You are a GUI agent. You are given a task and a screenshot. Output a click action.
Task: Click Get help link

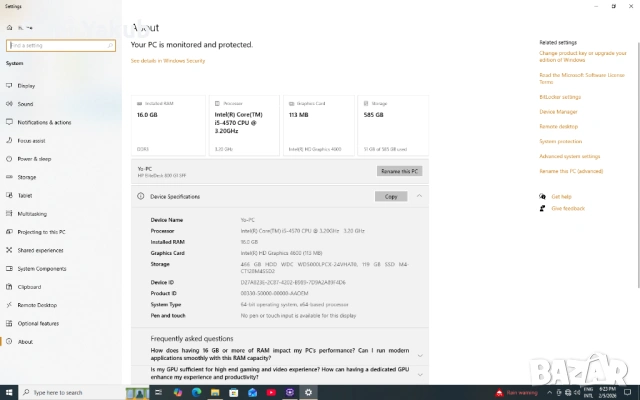point(561,196)
